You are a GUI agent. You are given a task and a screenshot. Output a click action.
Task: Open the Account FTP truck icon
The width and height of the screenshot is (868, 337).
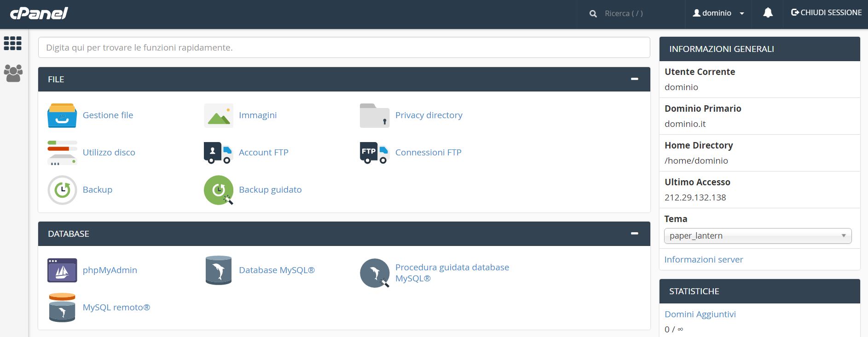point(219,153)
